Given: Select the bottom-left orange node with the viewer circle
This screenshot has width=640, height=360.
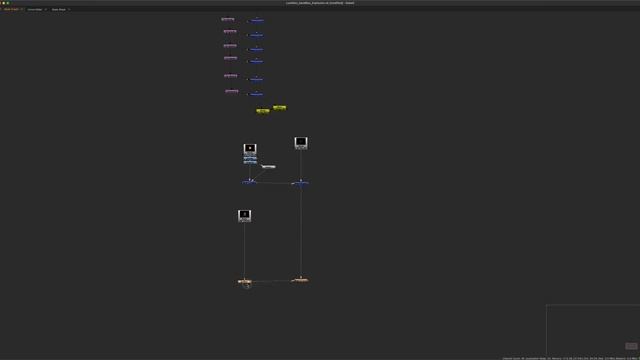Looking at the screenshot, I should (x=244, y=281).
